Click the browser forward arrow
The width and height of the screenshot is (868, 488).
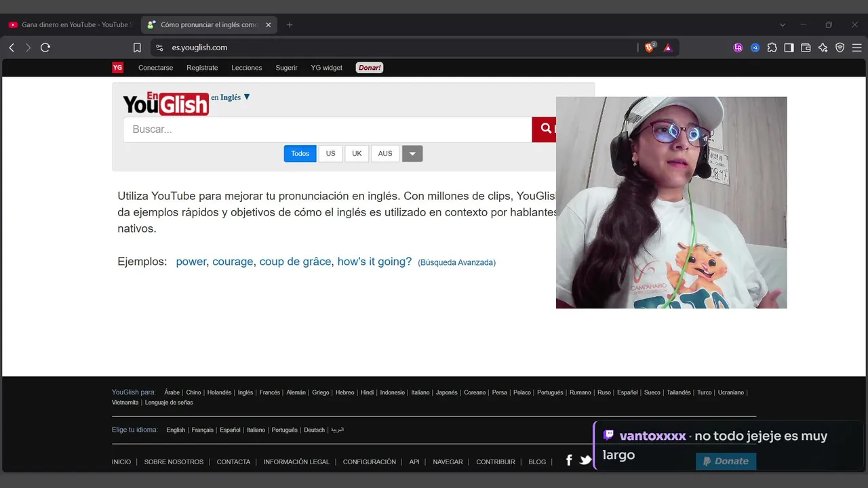coord(28,47)
